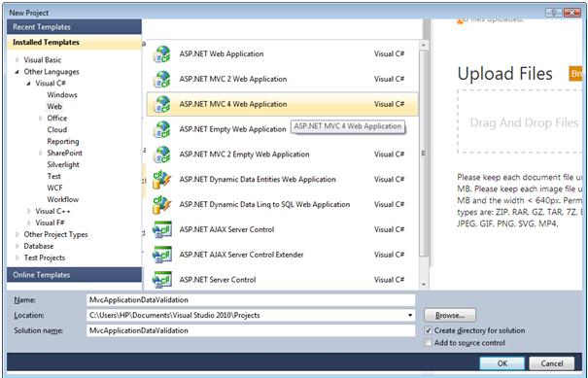Screen dimensions: 588x378
Task: Collapse the Other Languages tree node
Action: [17, 72]
